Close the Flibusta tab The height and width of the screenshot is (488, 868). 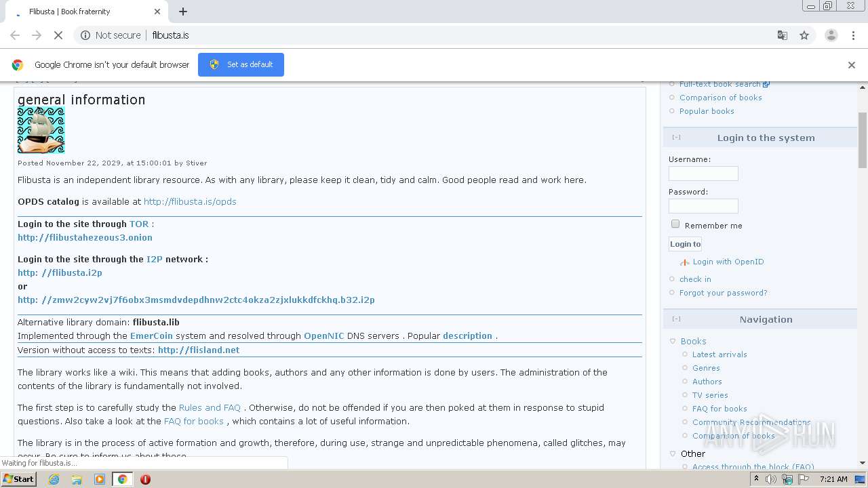[157, 12]
